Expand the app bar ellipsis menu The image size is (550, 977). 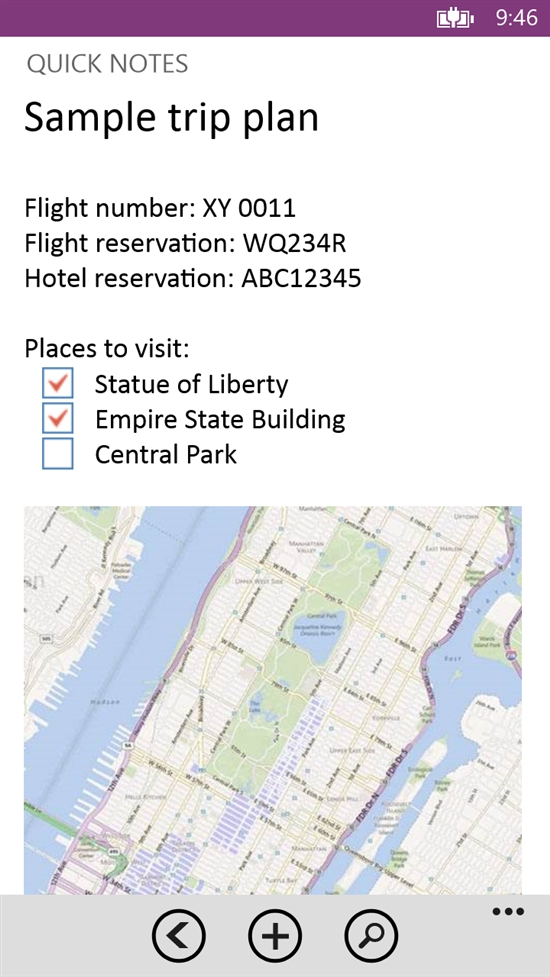508,912
